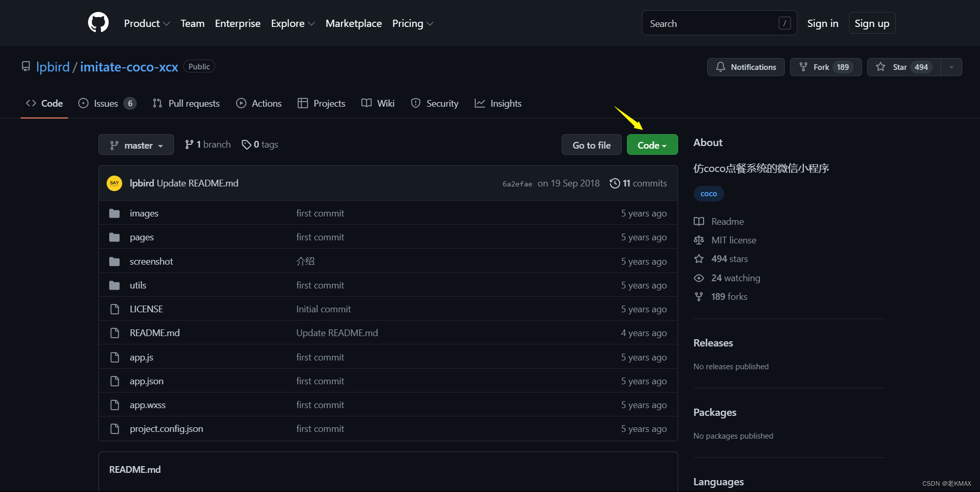Switch to the Code tab
Viewport: 980px width, 492px height.
coord(45,103)
